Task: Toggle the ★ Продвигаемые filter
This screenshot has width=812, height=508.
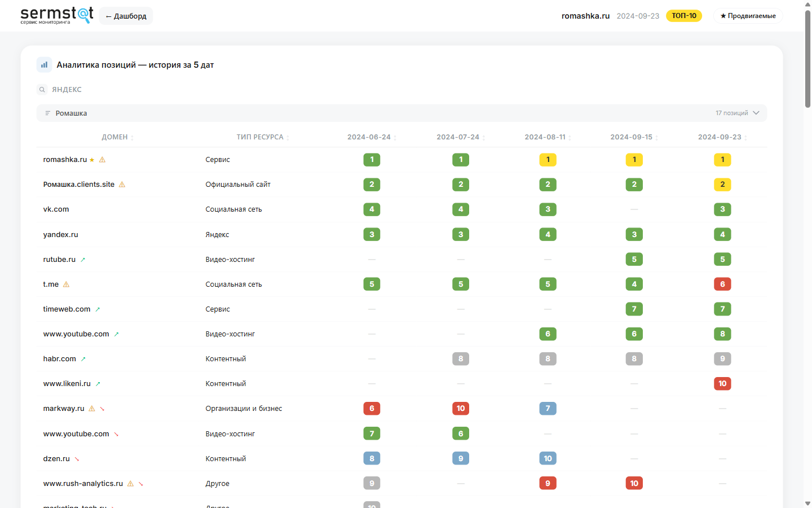Action: point(748,16)
